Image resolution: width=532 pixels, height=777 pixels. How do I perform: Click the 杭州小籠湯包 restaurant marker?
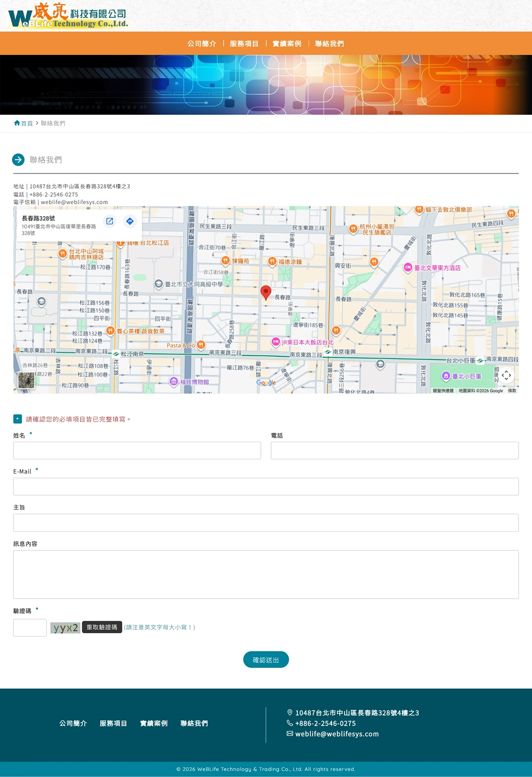[353, 228]
